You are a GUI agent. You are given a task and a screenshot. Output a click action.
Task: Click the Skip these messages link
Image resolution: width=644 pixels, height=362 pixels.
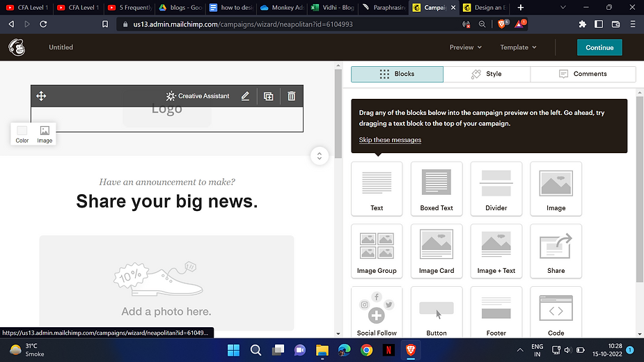390,140
